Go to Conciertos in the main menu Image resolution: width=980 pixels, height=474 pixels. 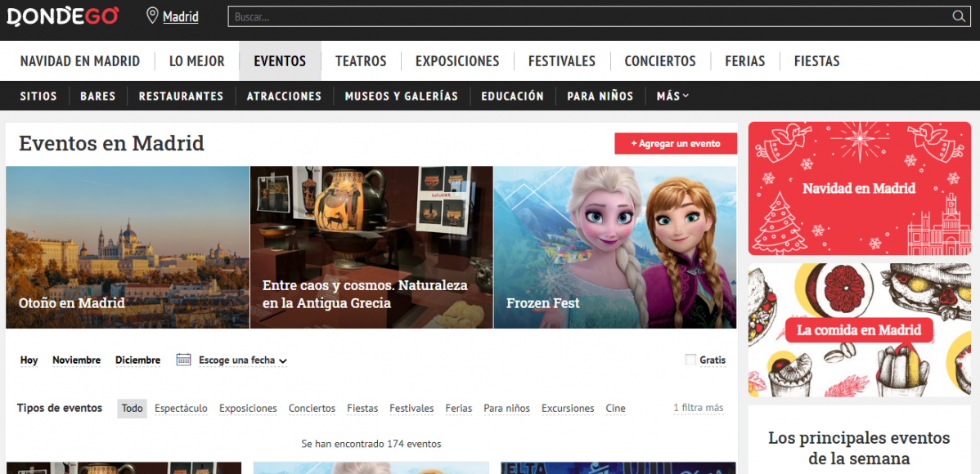point(660,61)
